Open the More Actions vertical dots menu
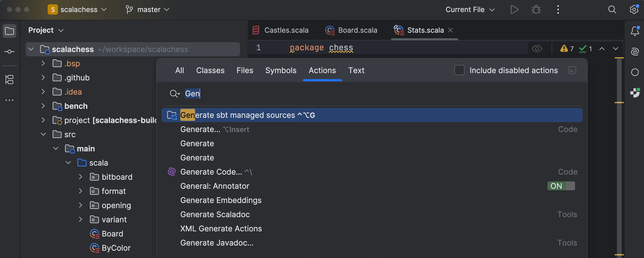Screen dimensions: 644x258 click(x=558, y=9)
